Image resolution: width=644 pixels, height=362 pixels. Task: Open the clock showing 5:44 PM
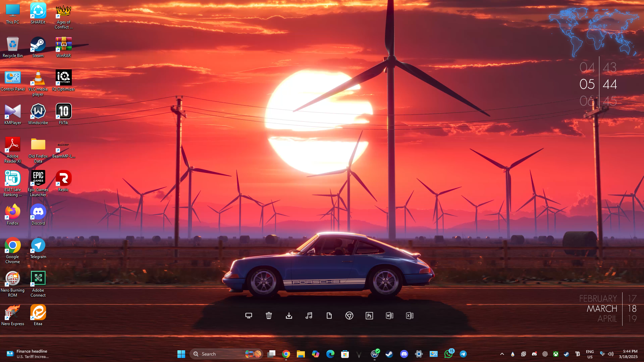628,354
